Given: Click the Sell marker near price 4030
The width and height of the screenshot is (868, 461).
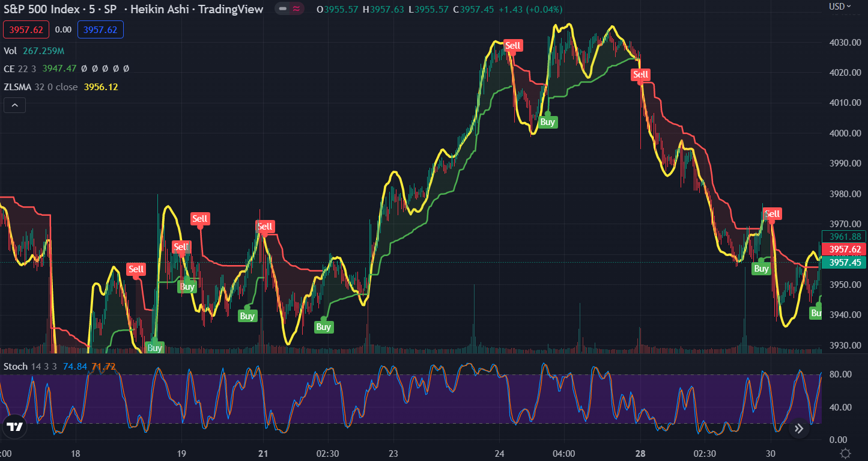Looking at the screenshot, I should click(x=513, y=46).
